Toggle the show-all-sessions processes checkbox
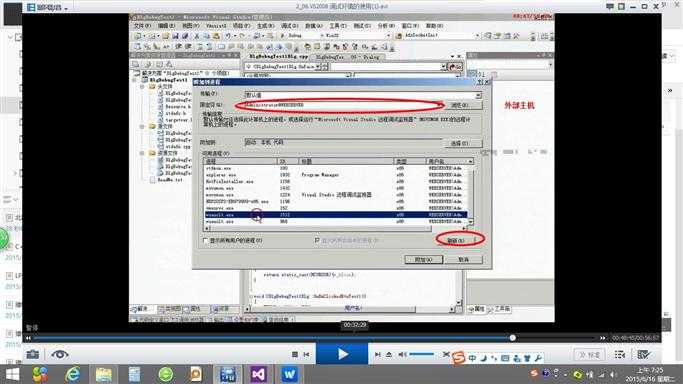This screenshot has height=384, width=683. tap(317, 240)
